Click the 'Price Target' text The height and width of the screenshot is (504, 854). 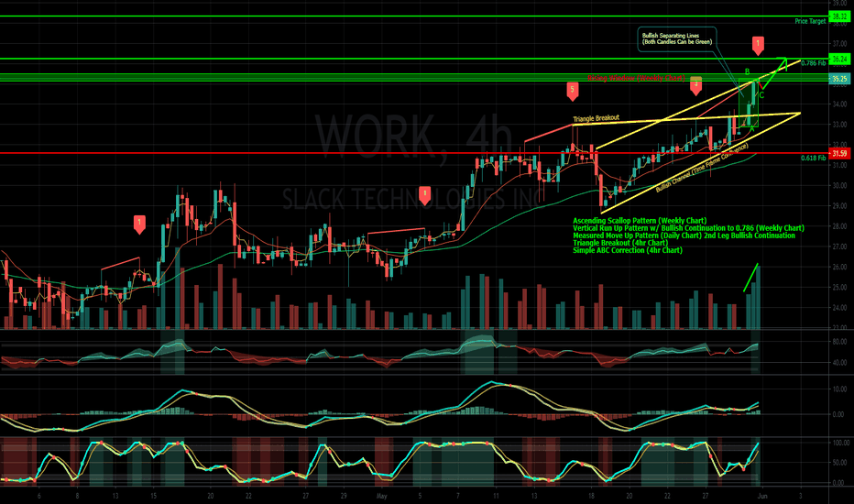coord(810,21)
